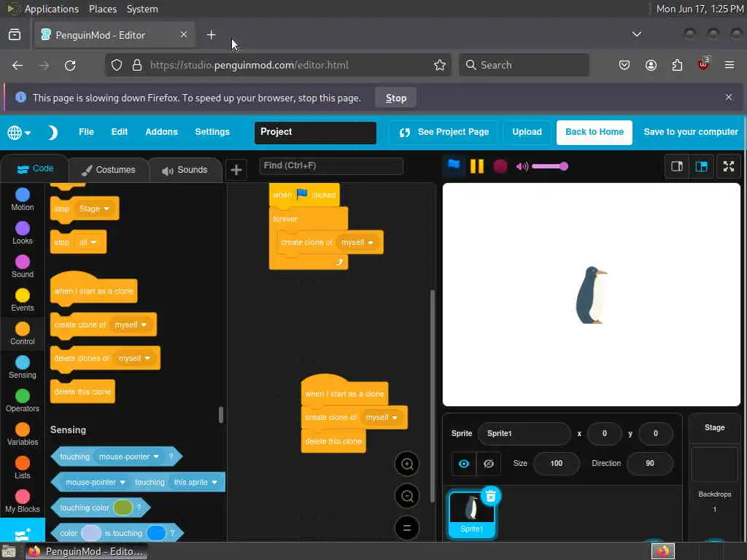Click the Find (Ctrl+F) search box

pyautogui.click(x=331, y=166)
